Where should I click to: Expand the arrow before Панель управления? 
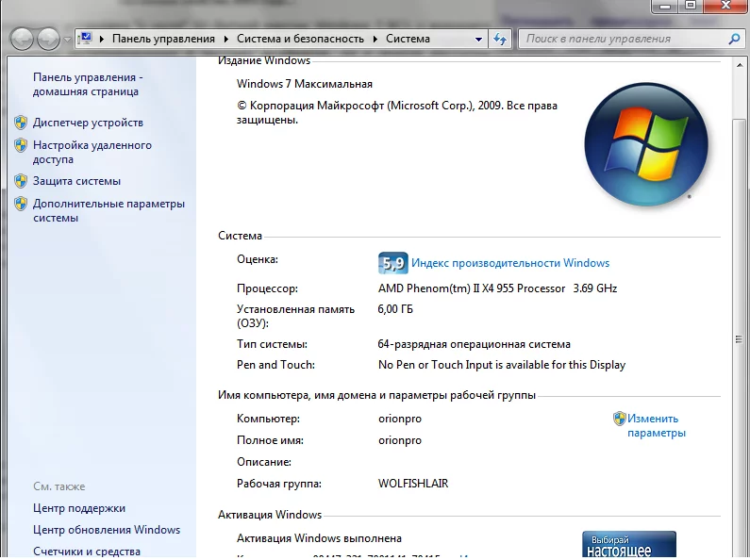101,39
